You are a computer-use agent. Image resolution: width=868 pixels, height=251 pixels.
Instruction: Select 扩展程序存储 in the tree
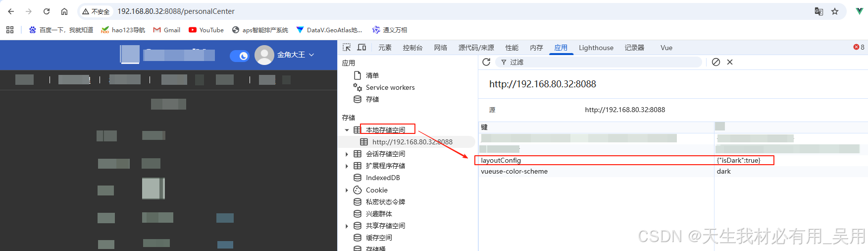[x=385, y=166]
